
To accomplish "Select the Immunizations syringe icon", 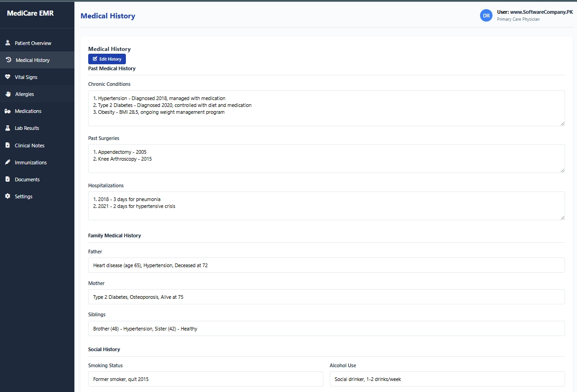I will coord(8,162).
